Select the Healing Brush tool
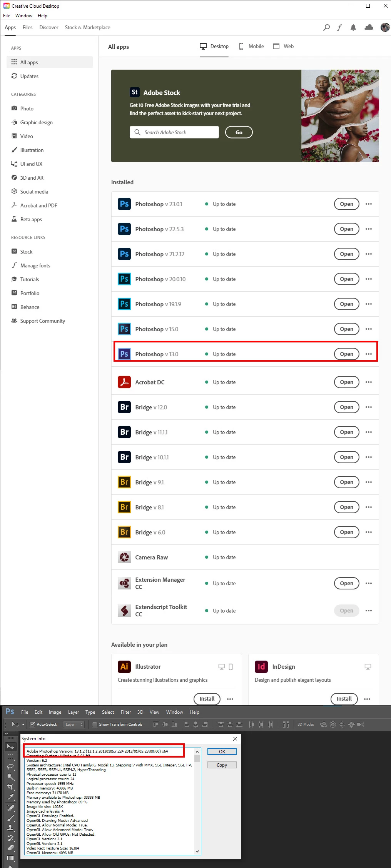Screen dimensions: 391x868 click(x=10, y=808)
